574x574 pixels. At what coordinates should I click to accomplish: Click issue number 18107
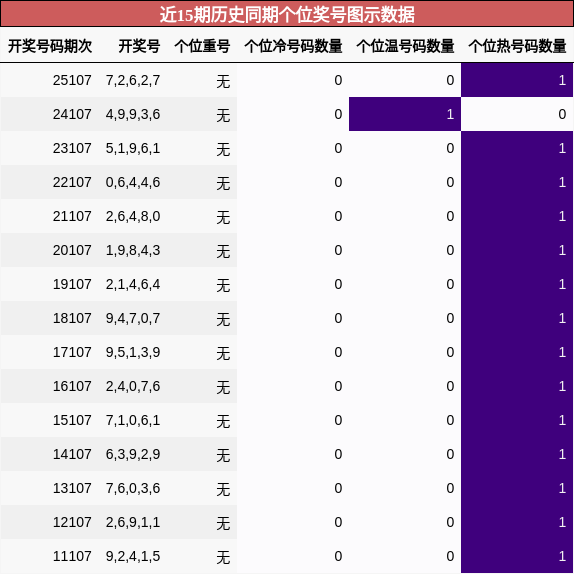pos(72,318)
